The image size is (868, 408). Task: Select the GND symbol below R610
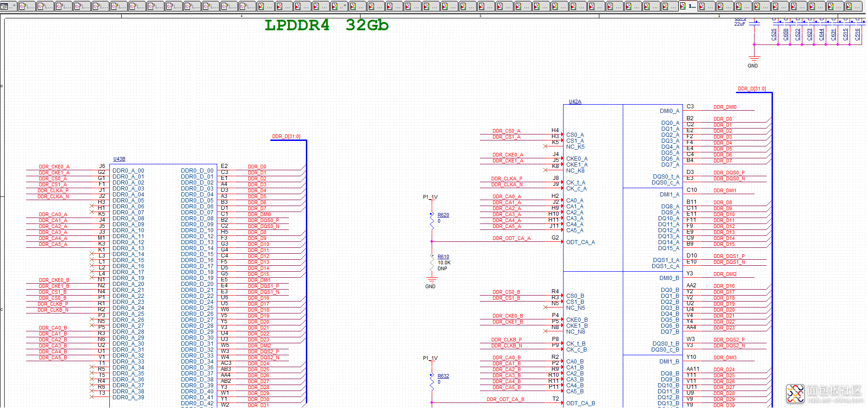click(x=431, y=282)
